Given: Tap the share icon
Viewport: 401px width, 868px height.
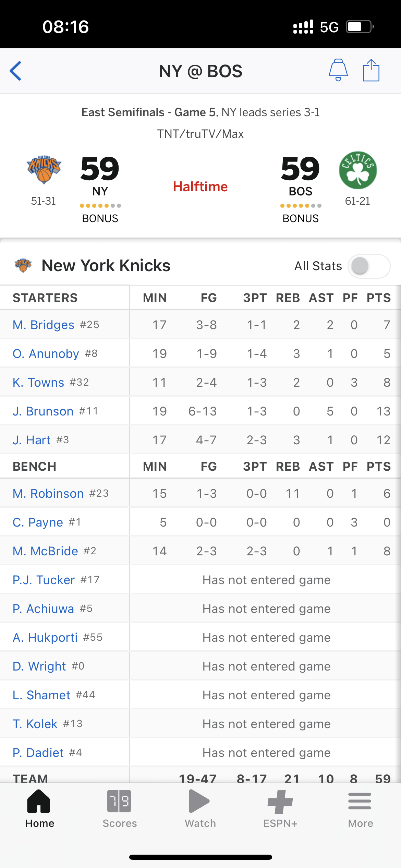Looking at the screenshot, I should coord(371,70).
